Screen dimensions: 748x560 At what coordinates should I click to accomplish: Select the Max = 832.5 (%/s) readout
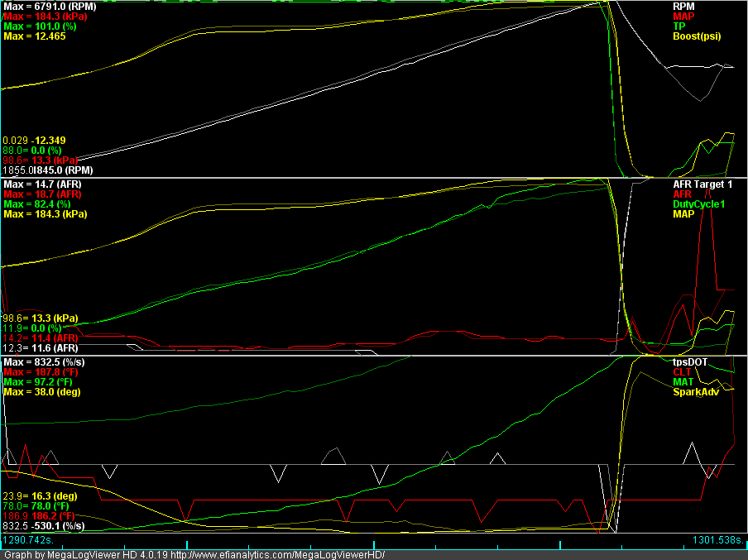coord(44,362)
